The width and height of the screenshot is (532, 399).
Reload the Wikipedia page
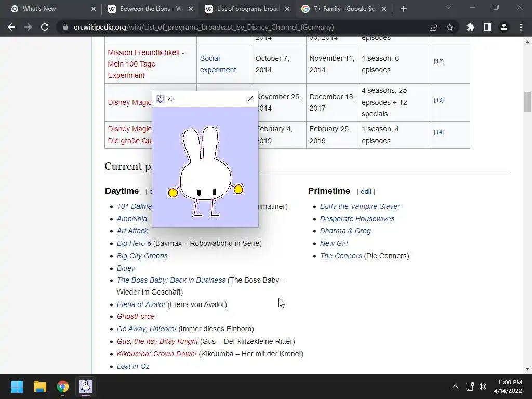45,27
